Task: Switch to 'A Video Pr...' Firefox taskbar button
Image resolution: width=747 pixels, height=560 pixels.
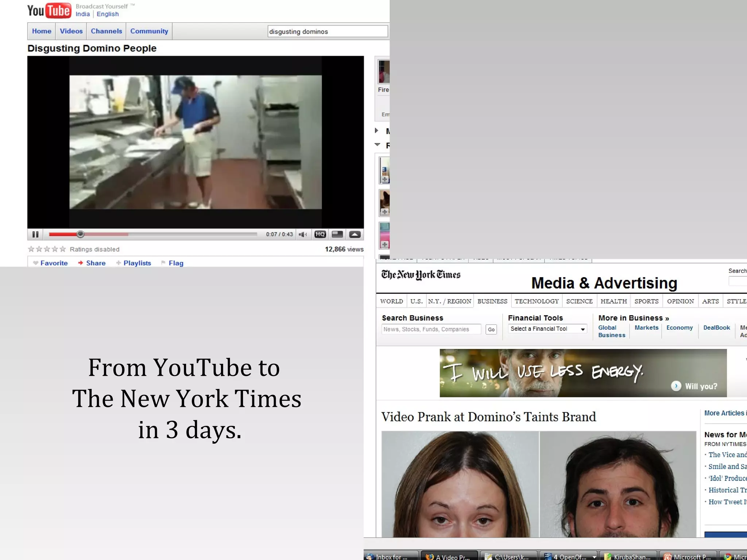Action: click(x=449, y=556)
